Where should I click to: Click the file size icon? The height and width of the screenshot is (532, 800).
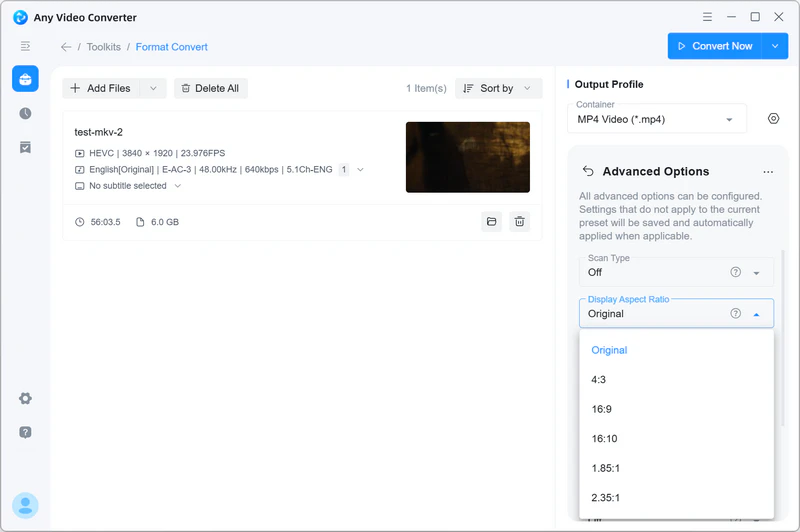point(140,222)
